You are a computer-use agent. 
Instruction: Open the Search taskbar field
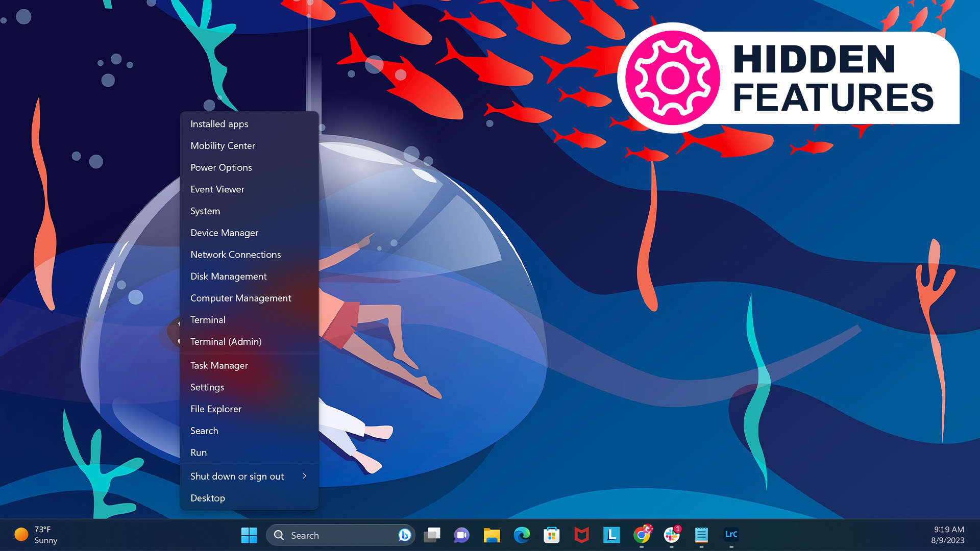click(340, 535)
